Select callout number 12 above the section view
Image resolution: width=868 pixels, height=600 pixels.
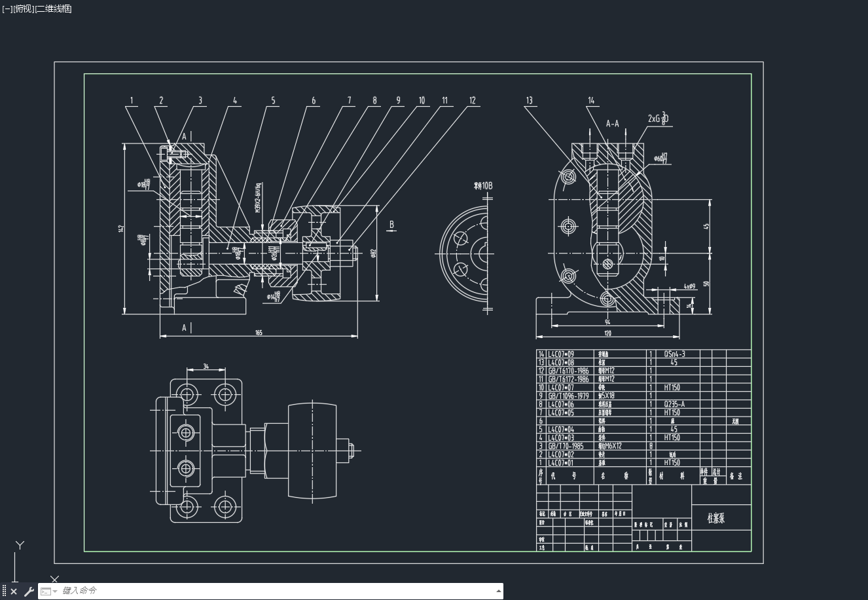pos(473,100)
